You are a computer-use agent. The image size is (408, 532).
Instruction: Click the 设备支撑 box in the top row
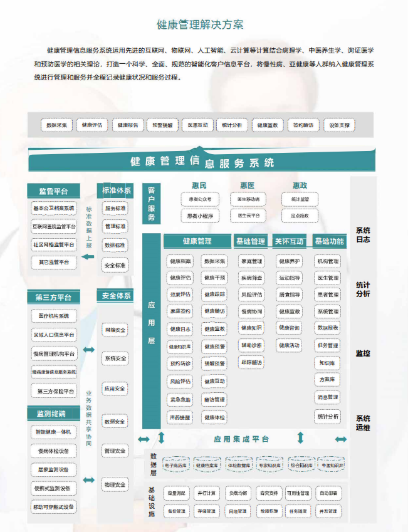pyautogui.click(x=339, y=125)
